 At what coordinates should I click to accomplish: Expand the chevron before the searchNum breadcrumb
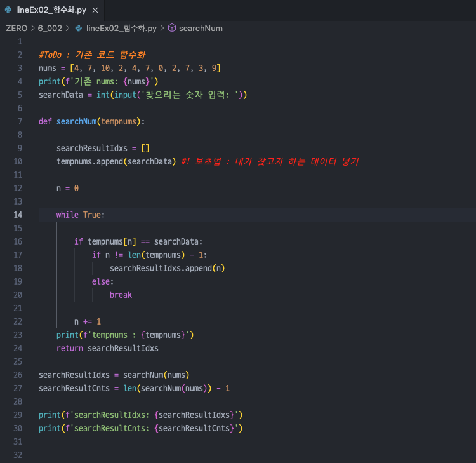click(x=162, y=28)
